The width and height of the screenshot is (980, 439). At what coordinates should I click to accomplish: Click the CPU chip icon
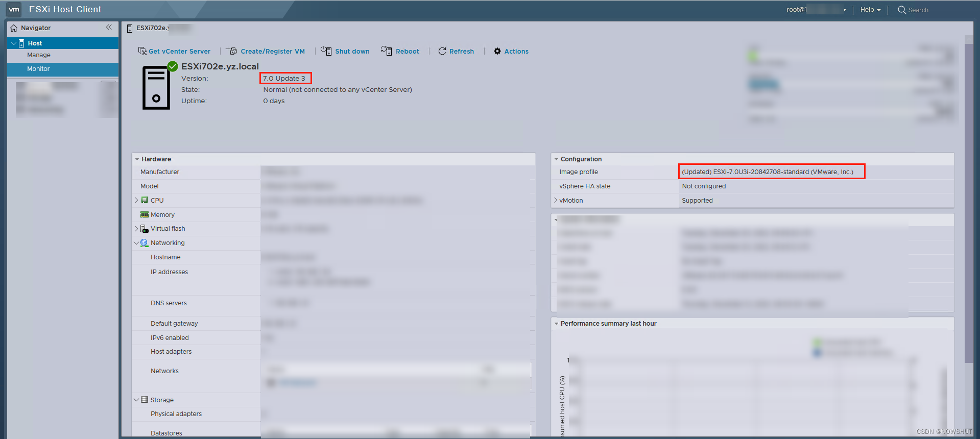click(x=145, y=200)
